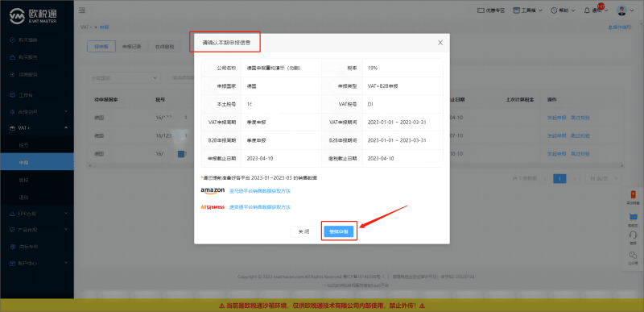
Task: Select 申报 under VAT+ in sidebar
Action: [x=37, y=162]
